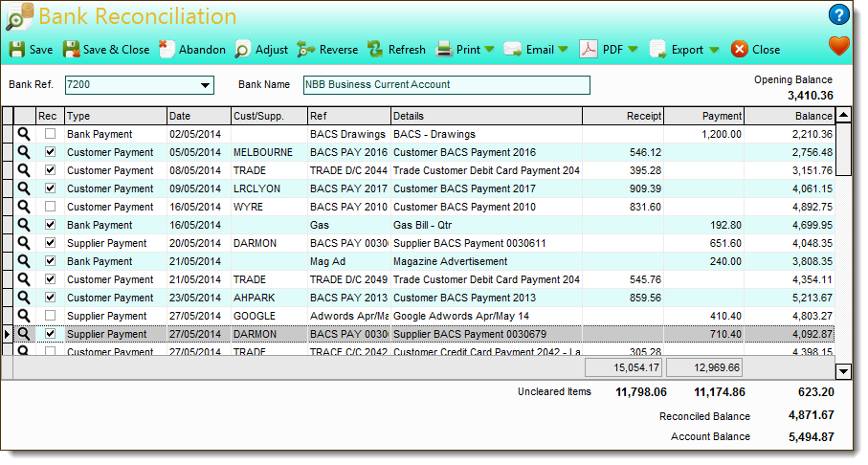This screenshot has width=868, height=465.
Task: Click the Refresh button label
Action: coord(407,50)
